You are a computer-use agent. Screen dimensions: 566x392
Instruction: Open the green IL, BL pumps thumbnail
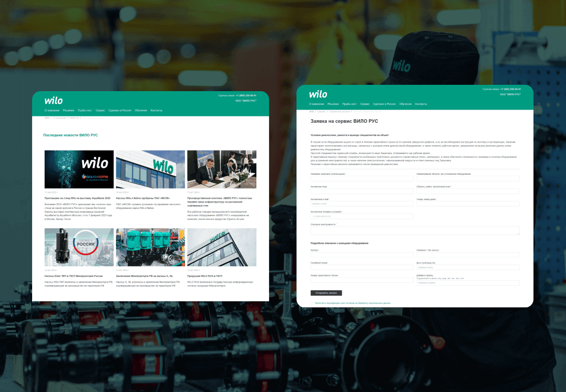click(x=150, y=247)
